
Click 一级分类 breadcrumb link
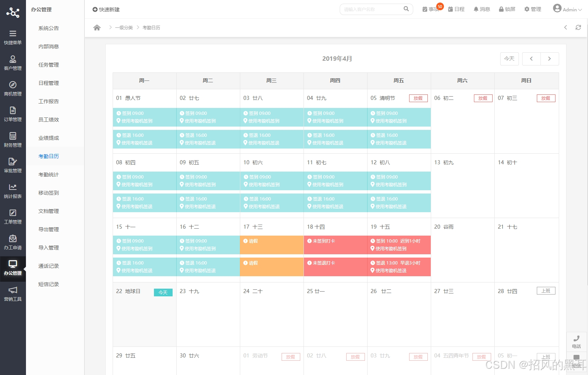tap(124, 28)
